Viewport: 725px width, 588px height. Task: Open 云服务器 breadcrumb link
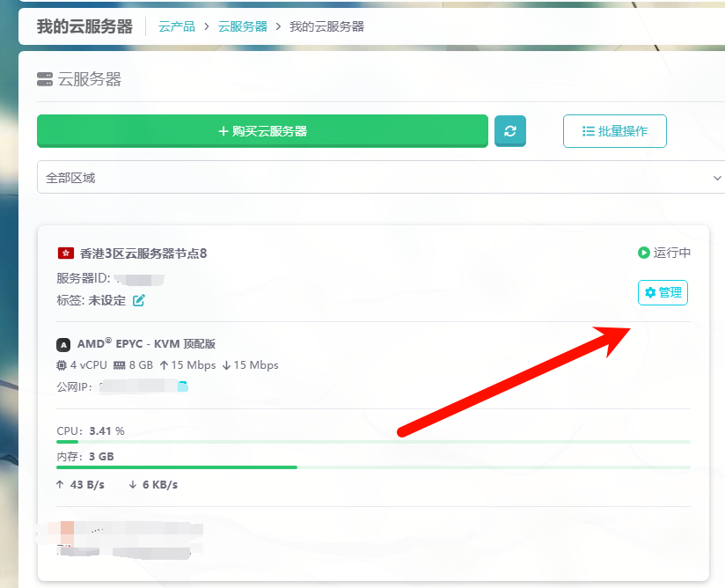[243, 26]
